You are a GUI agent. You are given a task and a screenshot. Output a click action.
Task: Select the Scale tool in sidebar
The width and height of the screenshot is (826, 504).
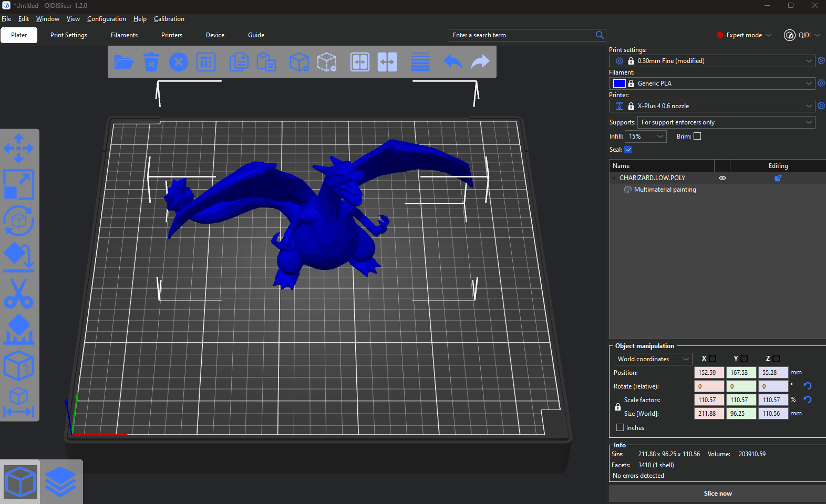19,184
